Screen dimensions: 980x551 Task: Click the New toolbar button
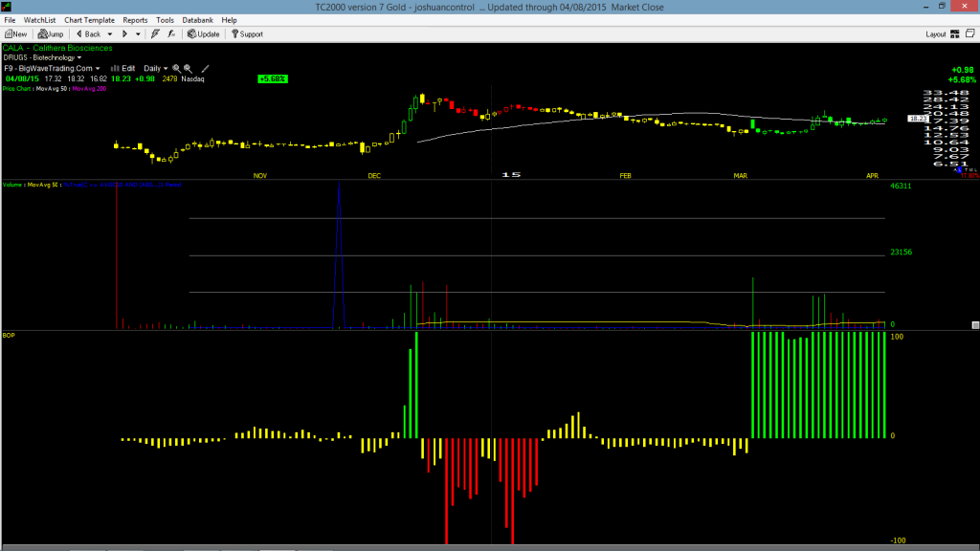(x=15, y=34)
